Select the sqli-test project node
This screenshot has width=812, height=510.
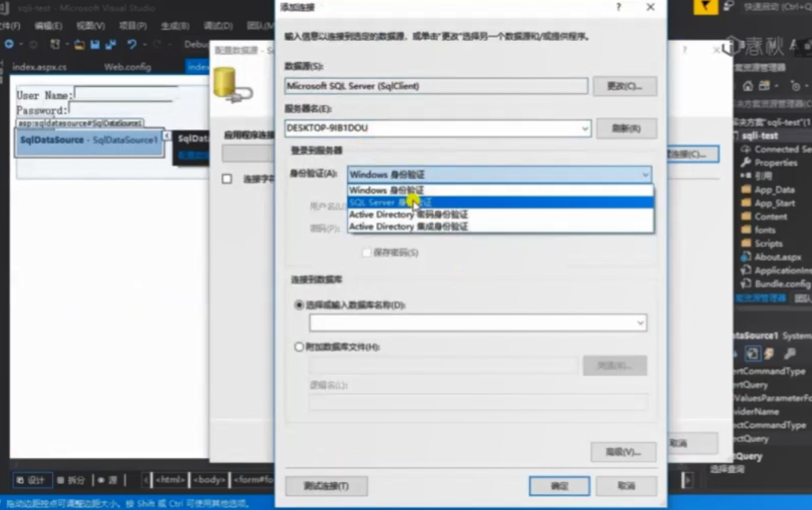tap(760, 135)
